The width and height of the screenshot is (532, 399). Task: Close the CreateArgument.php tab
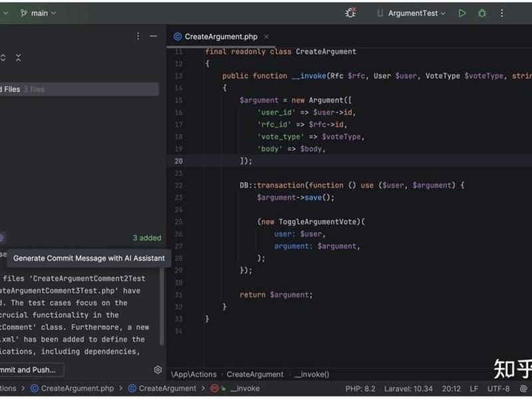267,37
